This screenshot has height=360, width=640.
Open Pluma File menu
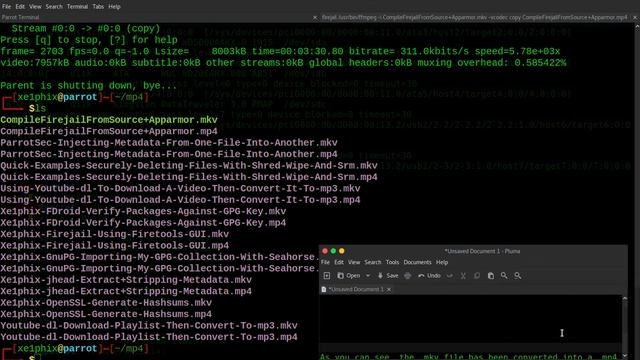click(x=325, y=262)
